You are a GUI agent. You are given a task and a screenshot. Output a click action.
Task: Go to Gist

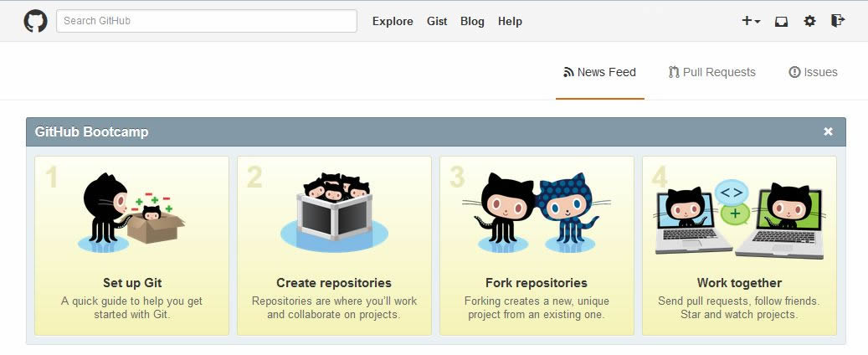(437, 21)
